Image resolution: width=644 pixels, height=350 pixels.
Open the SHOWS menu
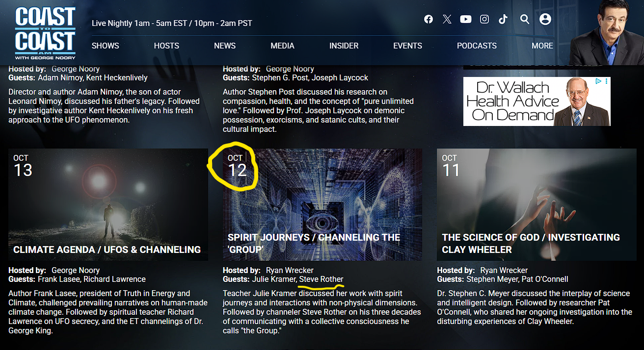[x=106, y=46]
